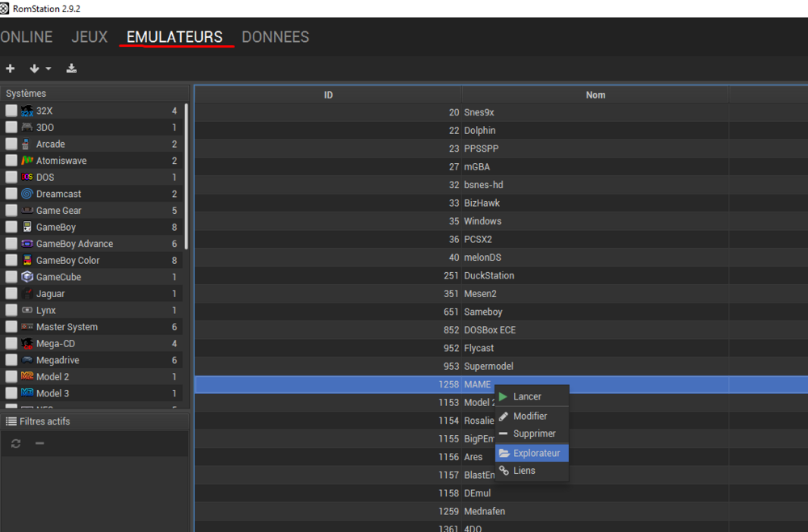
Task: Check the 32X system checkbox
Action: [11, 111]
